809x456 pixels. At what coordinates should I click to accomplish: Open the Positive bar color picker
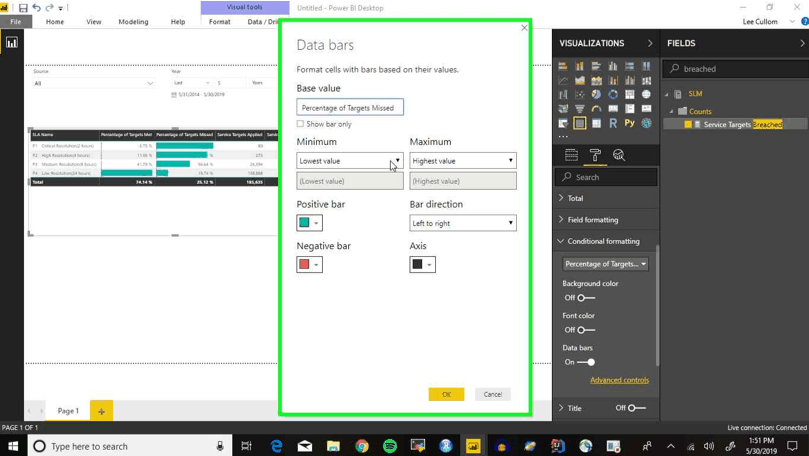[310, 223]
